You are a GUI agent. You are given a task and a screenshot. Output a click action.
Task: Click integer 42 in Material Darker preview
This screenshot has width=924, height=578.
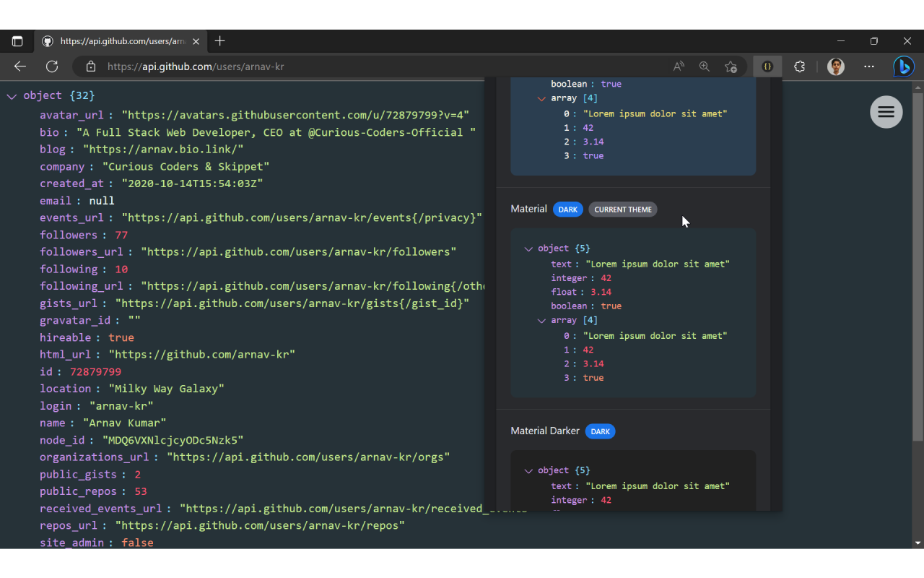(x=606, y=501)
